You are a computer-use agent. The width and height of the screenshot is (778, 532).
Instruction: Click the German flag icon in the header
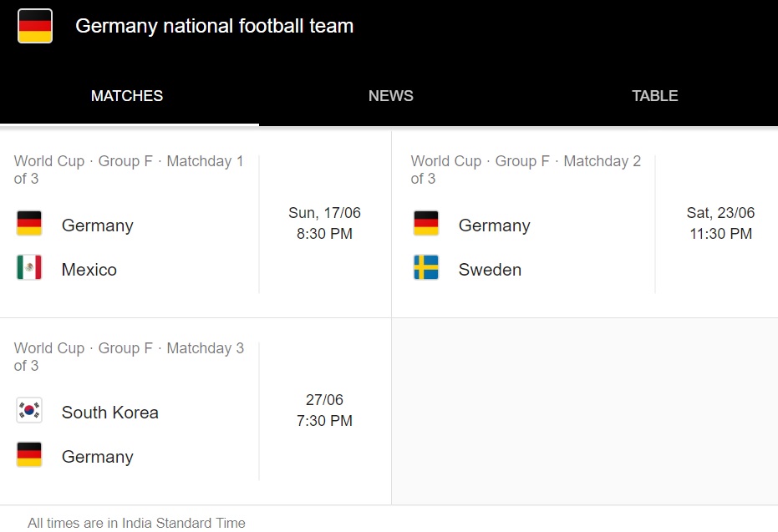coord(35,26)
